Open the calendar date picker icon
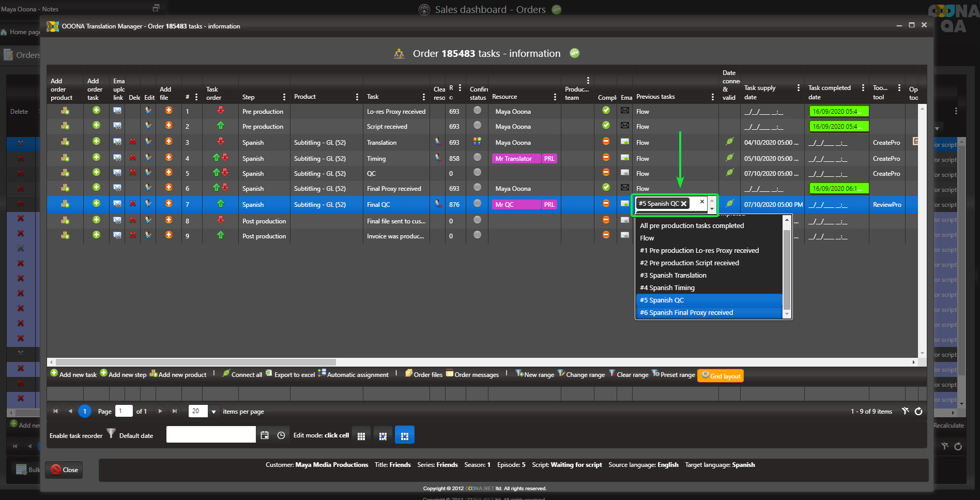 pos(265,435)
